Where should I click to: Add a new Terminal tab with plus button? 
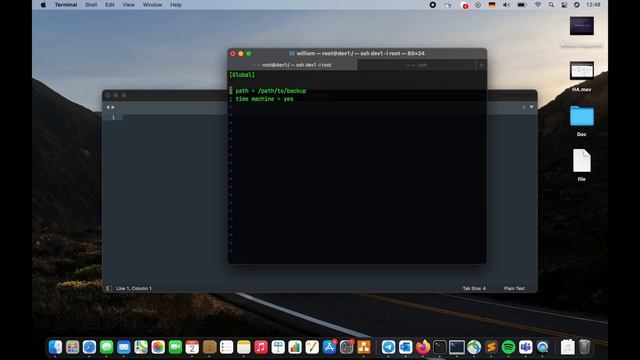pos(481,65)
